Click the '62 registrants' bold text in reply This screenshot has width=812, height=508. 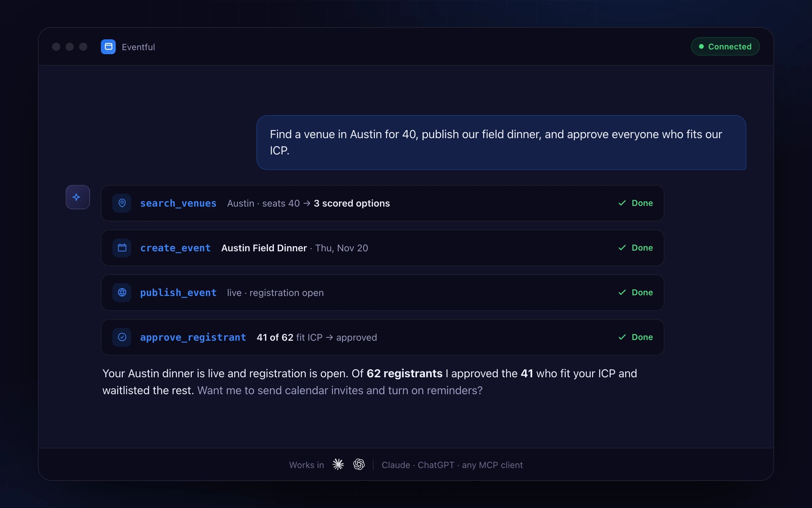point(405,374)
